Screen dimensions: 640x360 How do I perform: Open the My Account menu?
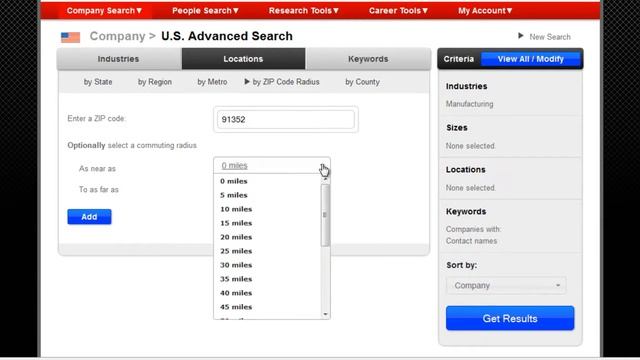click(x=485, y=11)
